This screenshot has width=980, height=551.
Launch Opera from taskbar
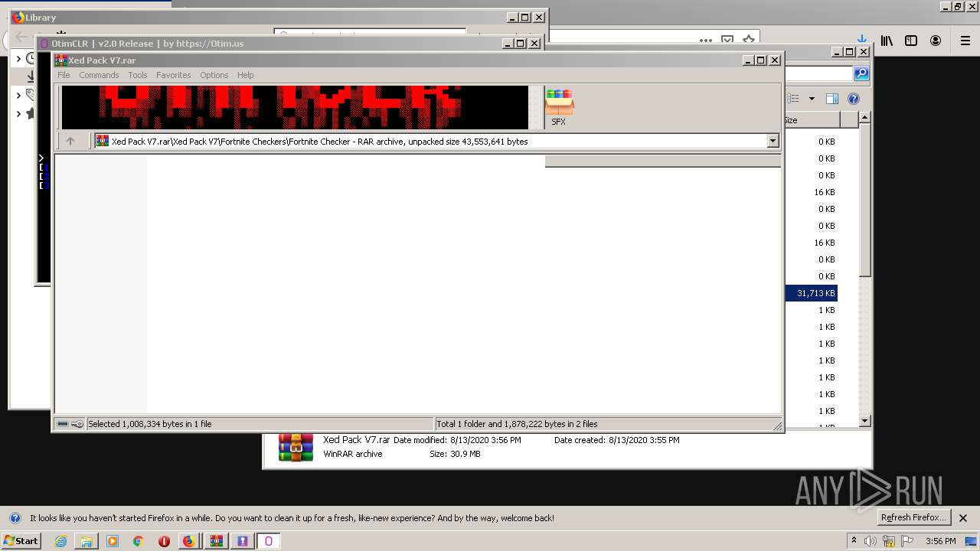coord(164,541)
